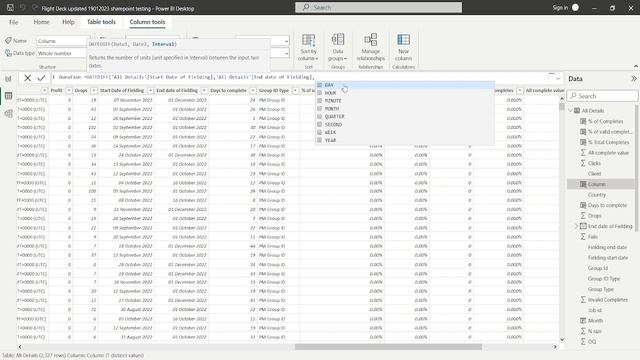This screenshot has height=360, width=640.
Task: Click the Data pane Search box
Action: (602, 96)
